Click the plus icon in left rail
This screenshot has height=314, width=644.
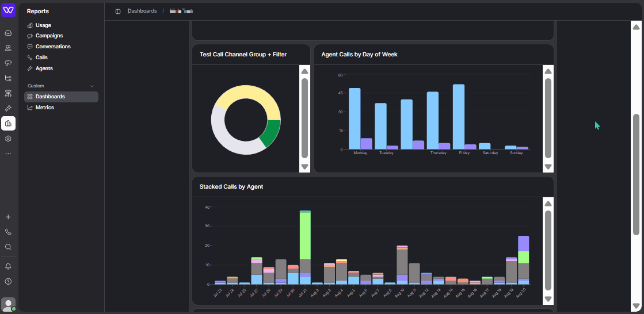(x=8, y=217)
